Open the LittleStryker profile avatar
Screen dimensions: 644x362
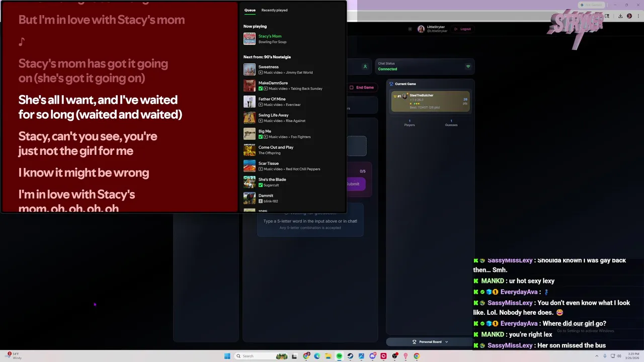(421, 29)
